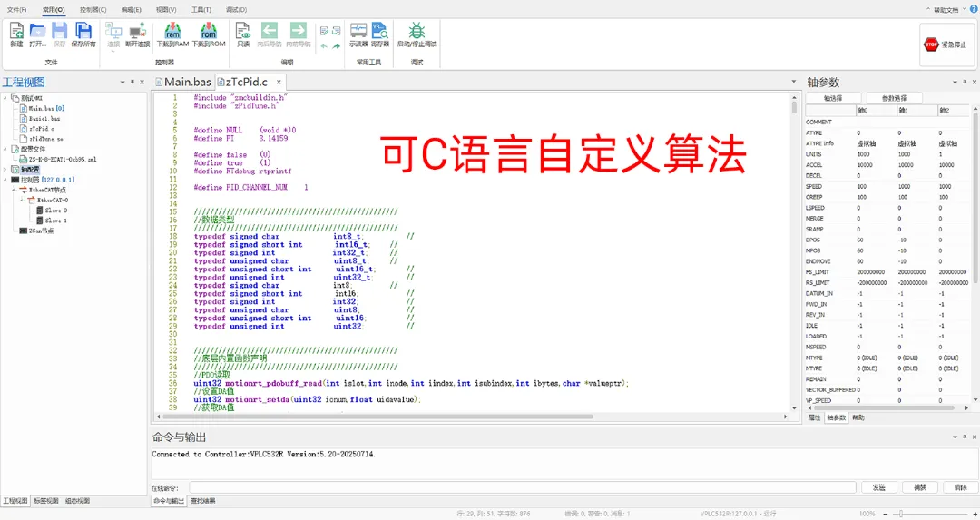This screenshot has width=980, height=520.
Task: Click the small green redo arrow icon
Action: [x=337, y=45]
